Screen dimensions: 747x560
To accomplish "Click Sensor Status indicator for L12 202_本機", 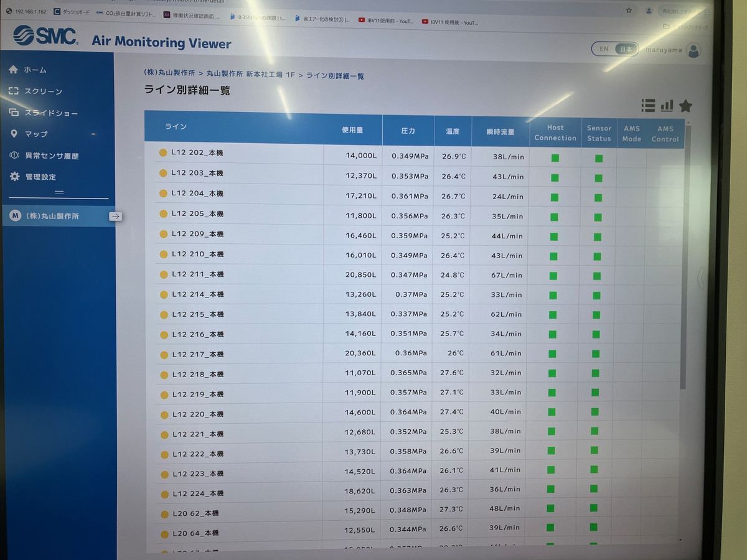I will click(599, 158).
